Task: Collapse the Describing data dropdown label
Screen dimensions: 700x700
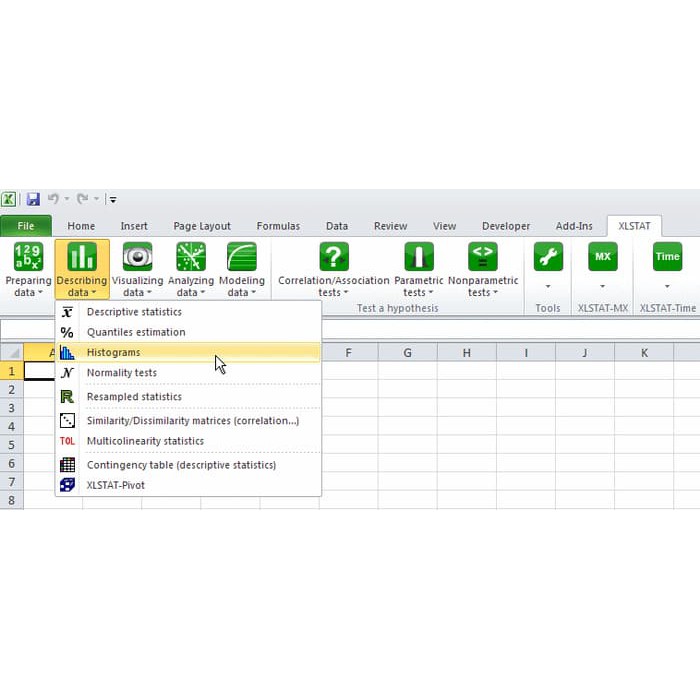Action: 82,286
